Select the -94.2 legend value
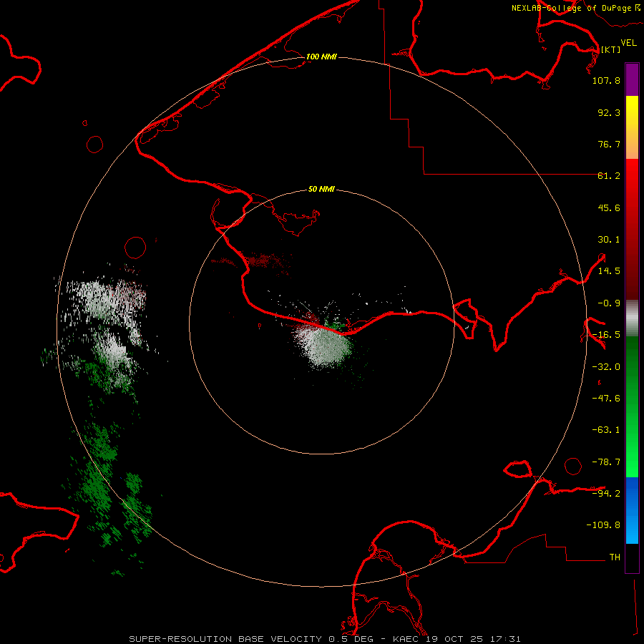The image size is (644, 644). pyautogui.click(x=606, y=493)
